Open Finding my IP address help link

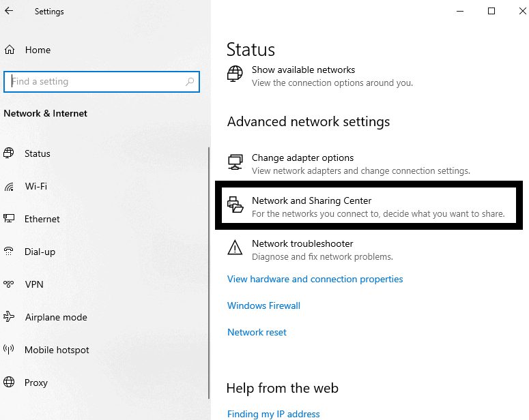(273, 414)
